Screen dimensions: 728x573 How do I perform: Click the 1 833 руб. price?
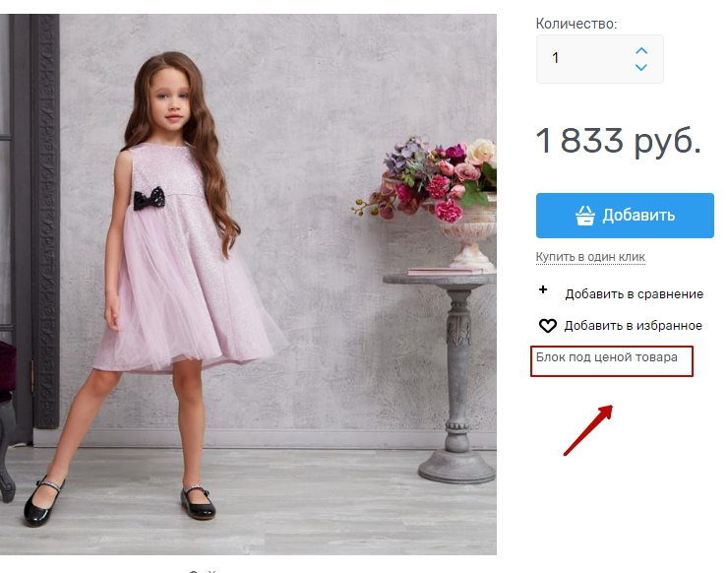point(618,141)
